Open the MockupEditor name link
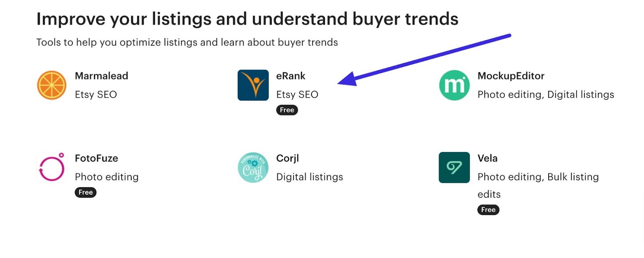This screenshot has height=258, width=644. pos(511,76)
